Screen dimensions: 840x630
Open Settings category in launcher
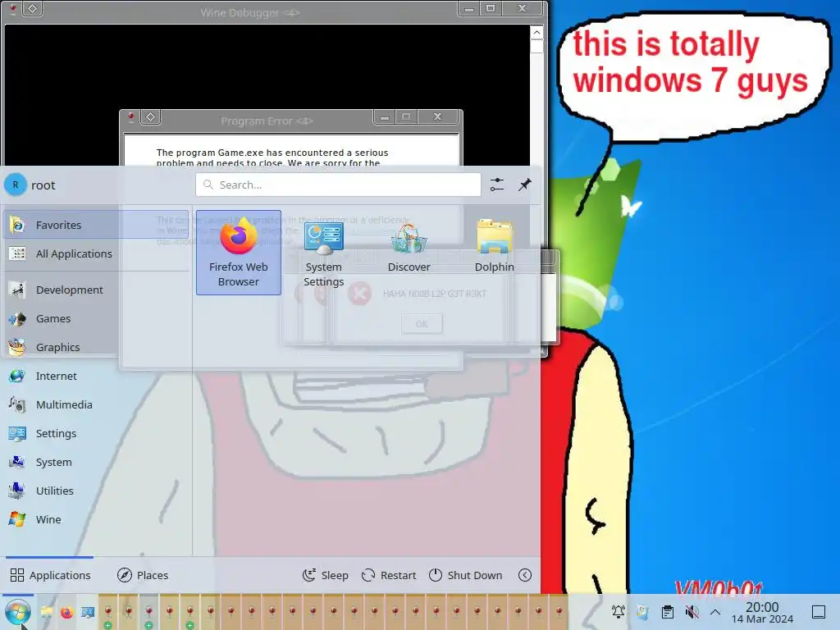[x=97, y=433]
